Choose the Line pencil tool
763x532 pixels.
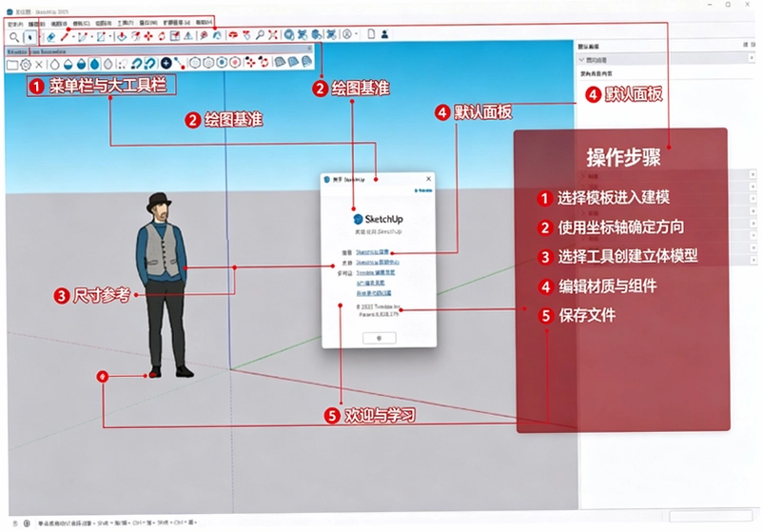[65, 36]
